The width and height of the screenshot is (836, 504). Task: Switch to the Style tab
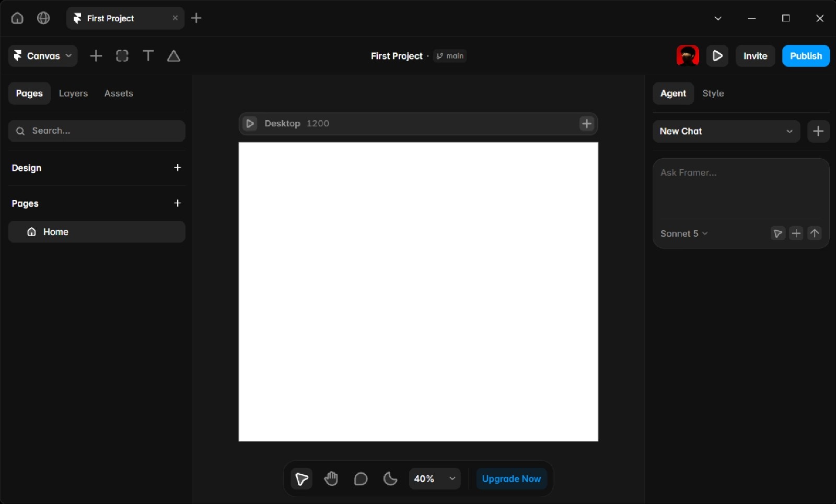point(713,93)
